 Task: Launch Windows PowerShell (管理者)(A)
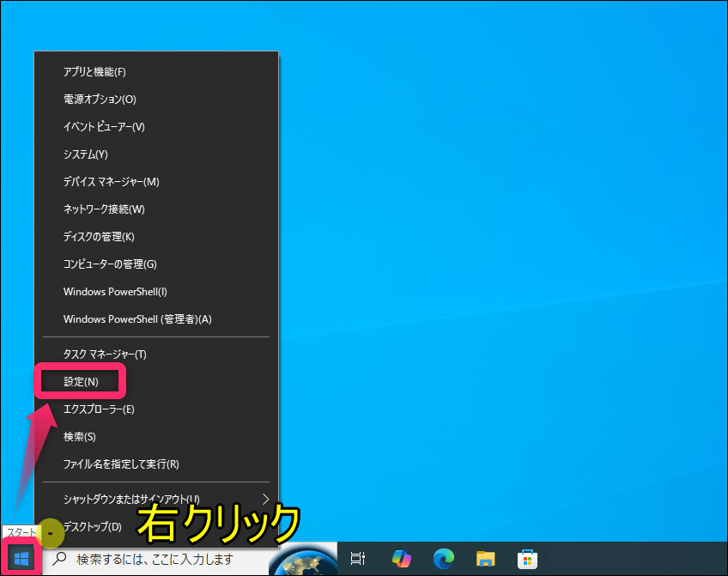137,319
